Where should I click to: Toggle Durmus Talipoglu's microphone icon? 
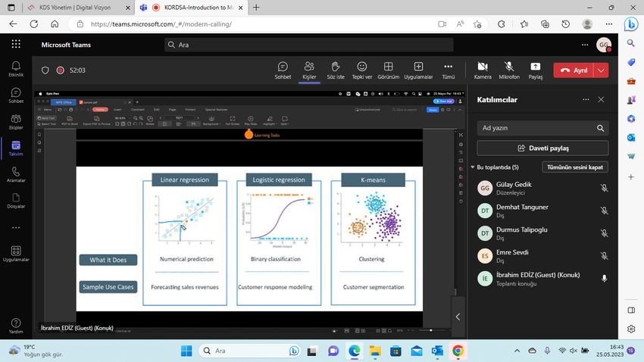click(604, 233)
